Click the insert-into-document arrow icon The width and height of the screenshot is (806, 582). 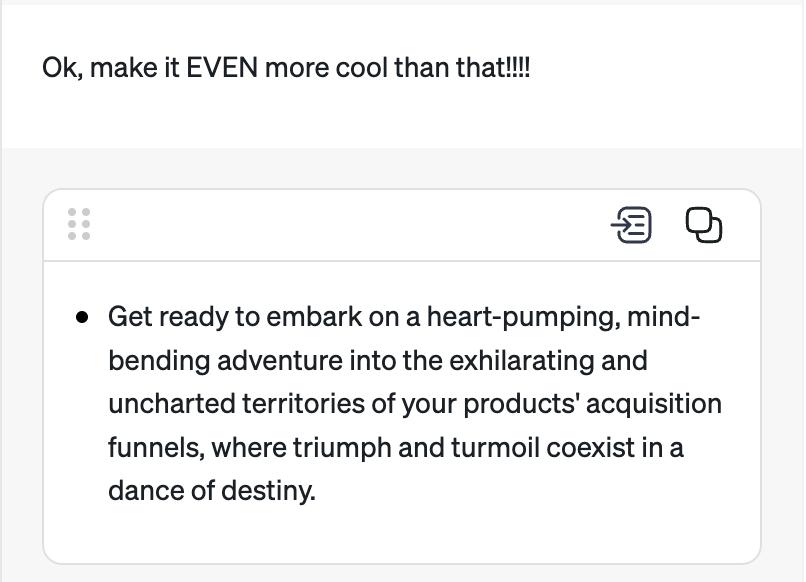631,225
